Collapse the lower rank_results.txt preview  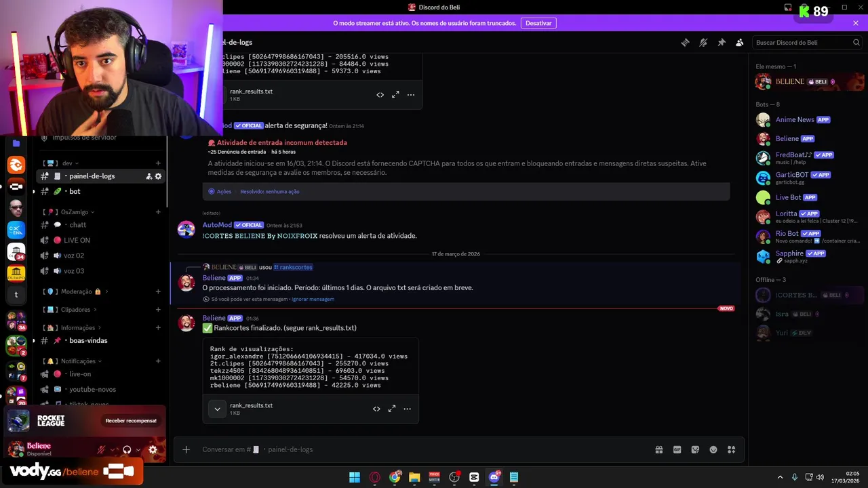[x=217, y=409]
